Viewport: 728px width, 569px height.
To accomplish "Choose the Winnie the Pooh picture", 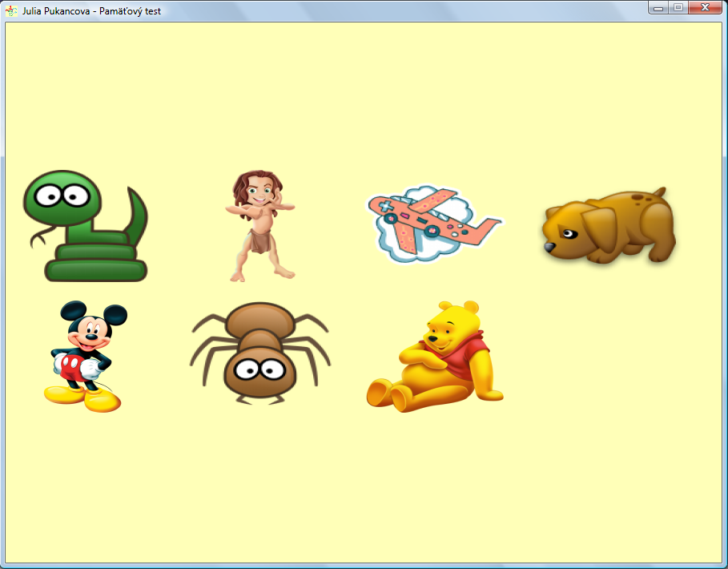I will [435, 356].
